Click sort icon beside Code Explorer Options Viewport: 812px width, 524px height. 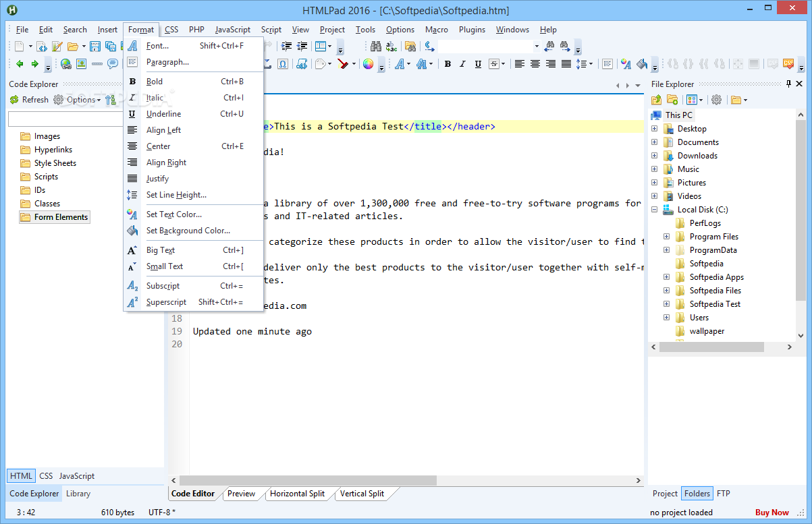tap(111, 100)
